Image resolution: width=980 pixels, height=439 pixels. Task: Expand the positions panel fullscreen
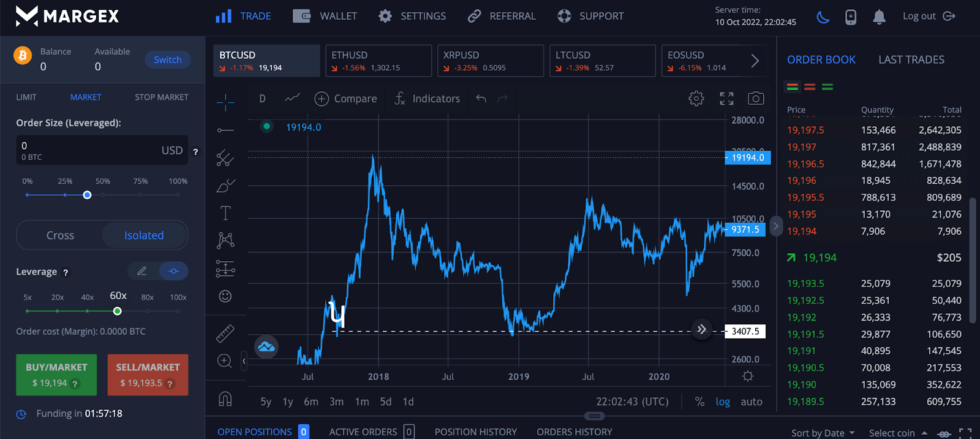click(x=965, y=433)
